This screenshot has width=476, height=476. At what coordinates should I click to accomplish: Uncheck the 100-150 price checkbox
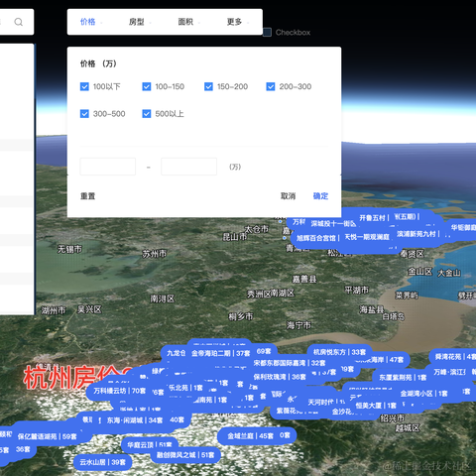147,86
